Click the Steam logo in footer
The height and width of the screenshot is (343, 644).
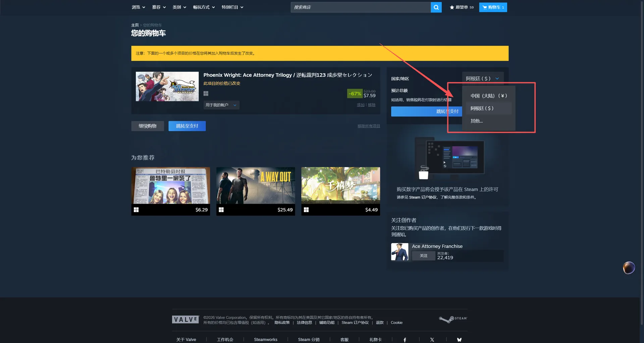coord(453,319)
